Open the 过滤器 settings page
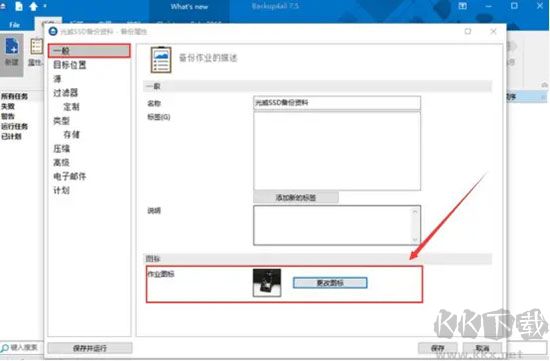This screenshot has height=361, width=550. click(65, 93)
